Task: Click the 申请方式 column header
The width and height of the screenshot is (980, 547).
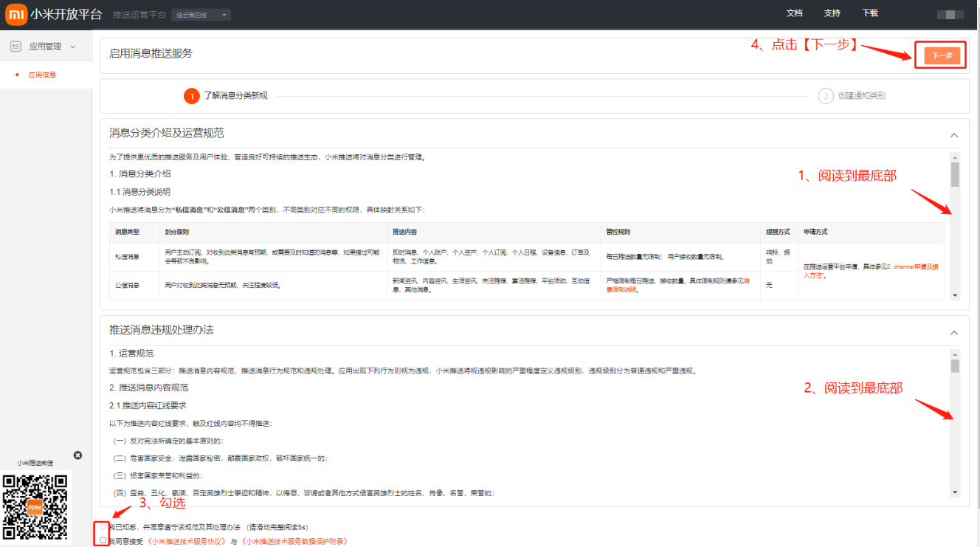Action: click(x=815, y=232)
